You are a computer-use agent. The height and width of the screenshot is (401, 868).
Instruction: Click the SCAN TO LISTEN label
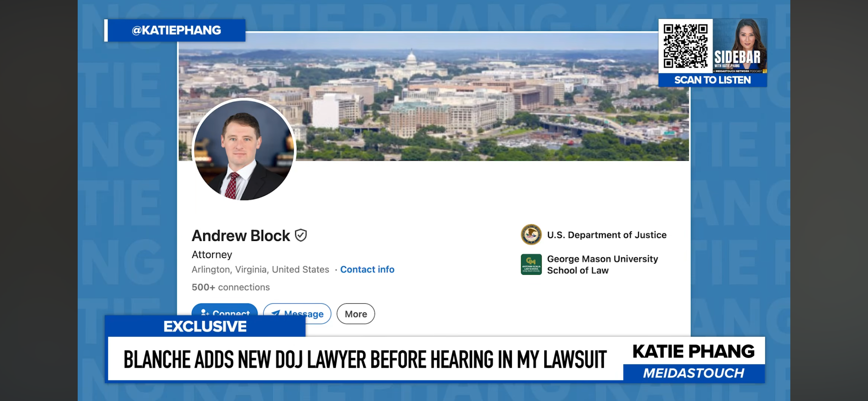713,80
